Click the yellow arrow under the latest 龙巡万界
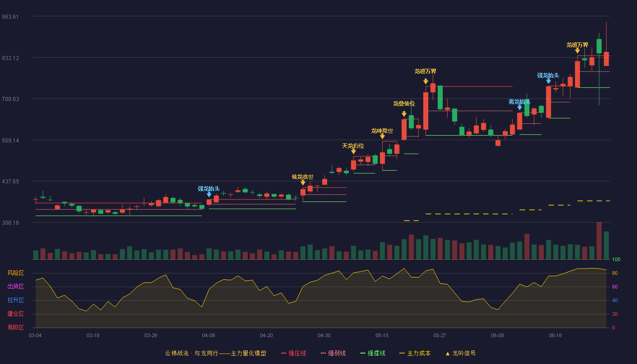This screenshot has height=364, width=637. pos(577,51)
